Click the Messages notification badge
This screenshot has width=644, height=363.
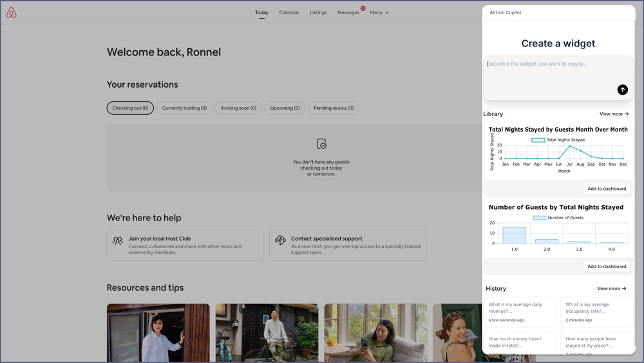click(363, 8)
